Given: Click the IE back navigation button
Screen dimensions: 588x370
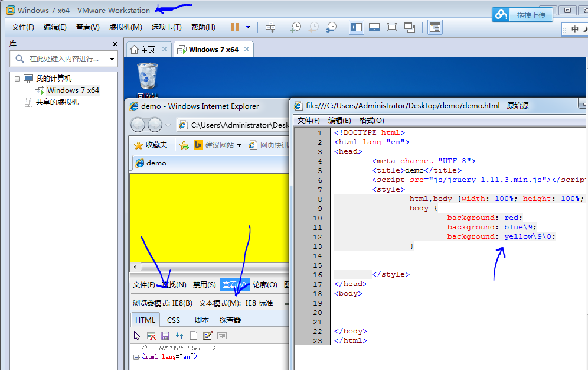Looking at the screenshot, I should [138, 125].
